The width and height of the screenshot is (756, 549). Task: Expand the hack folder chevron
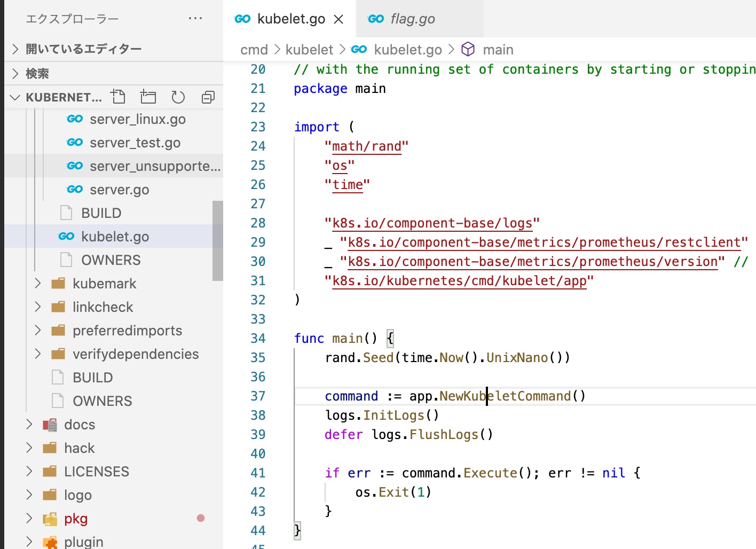pos(29,448)
